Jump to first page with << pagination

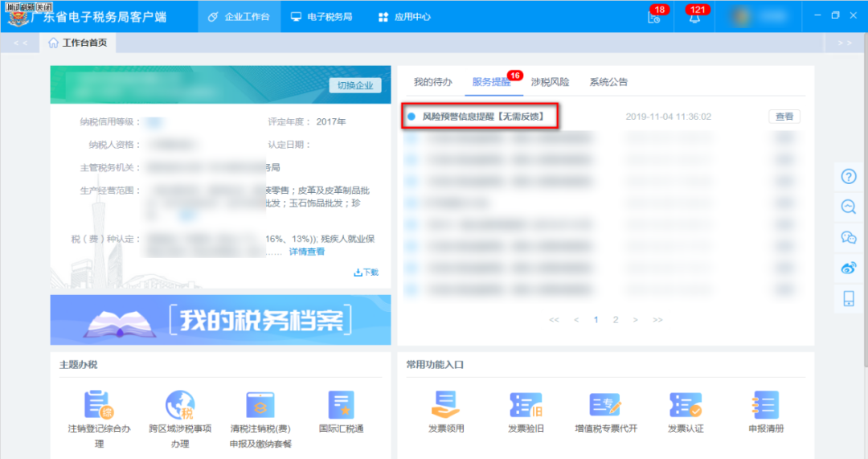(554, 319)
